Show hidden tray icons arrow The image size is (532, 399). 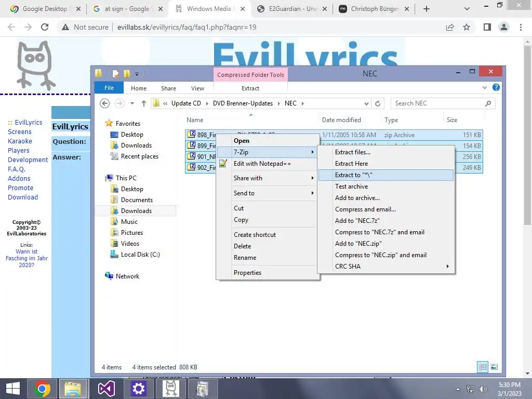[458, 389]
